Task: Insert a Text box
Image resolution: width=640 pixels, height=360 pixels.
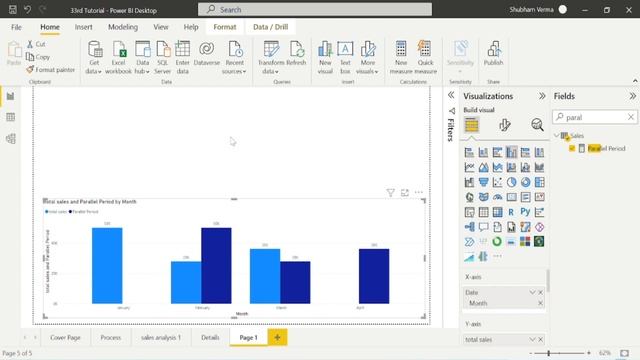Action: [345, 58]
